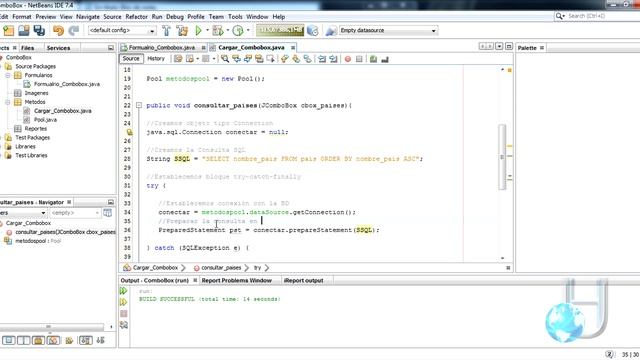Re-run the project in Output panel
The width and height of the screenshot is (640, 360).
(x=124, y=291)
